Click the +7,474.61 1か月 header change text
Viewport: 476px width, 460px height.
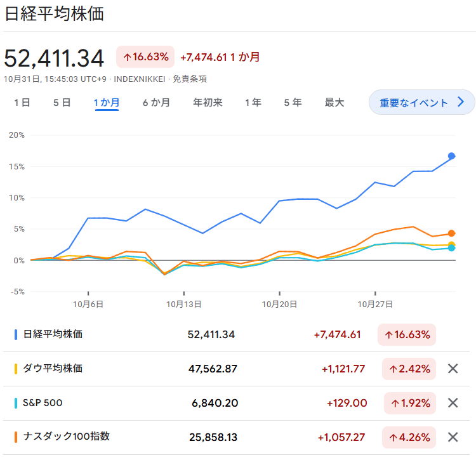coord(220,57)
